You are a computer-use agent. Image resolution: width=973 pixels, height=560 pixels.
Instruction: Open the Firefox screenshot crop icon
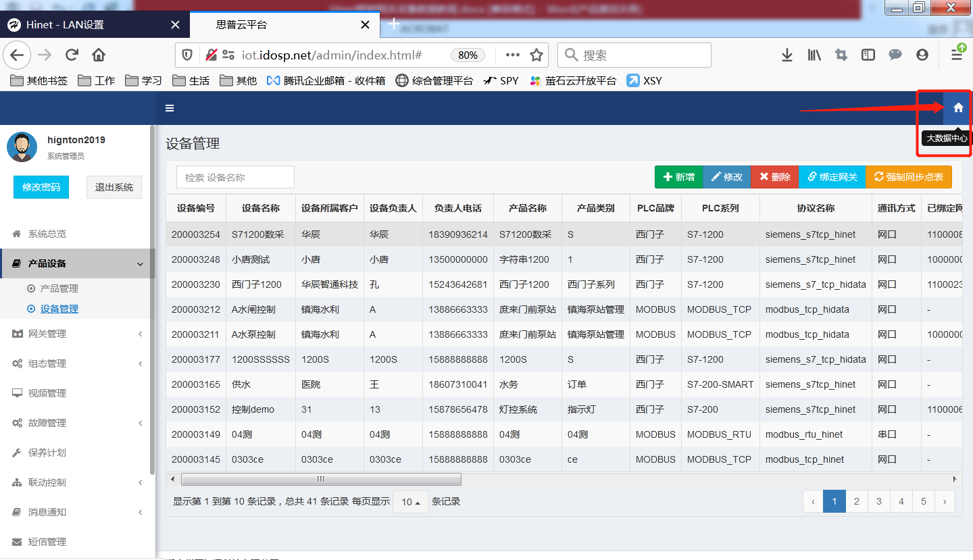[x=841, y=55]
